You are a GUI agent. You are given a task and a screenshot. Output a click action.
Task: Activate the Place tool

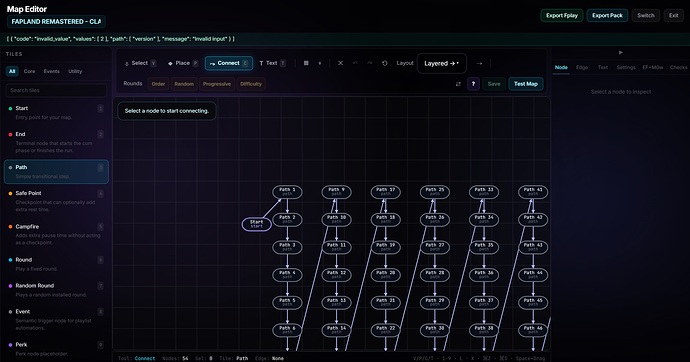tap(183, 63)
